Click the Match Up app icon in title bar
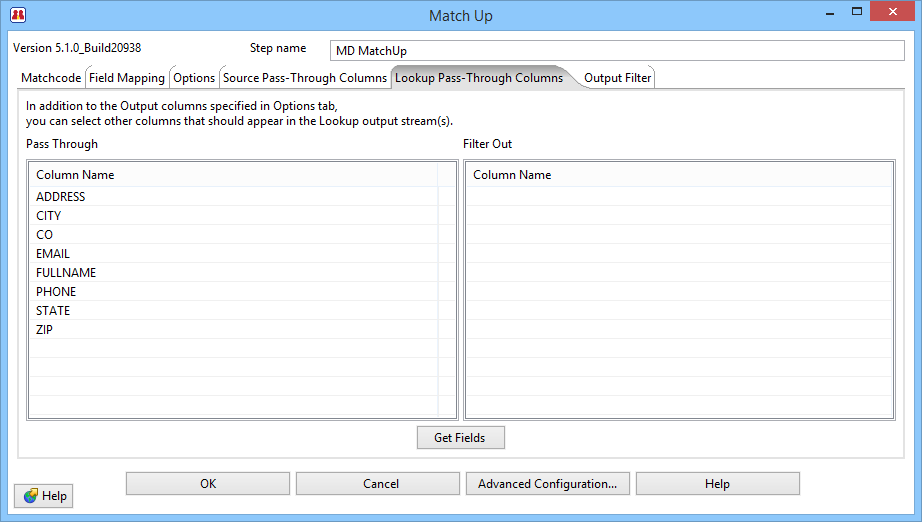The width and height of the screenshot is (922, 522). (17, 15)
